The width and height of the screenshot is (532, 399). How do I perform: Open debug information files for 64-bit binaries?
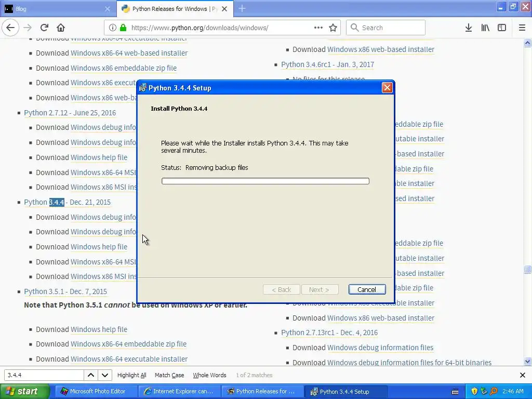tap(409, 362)
